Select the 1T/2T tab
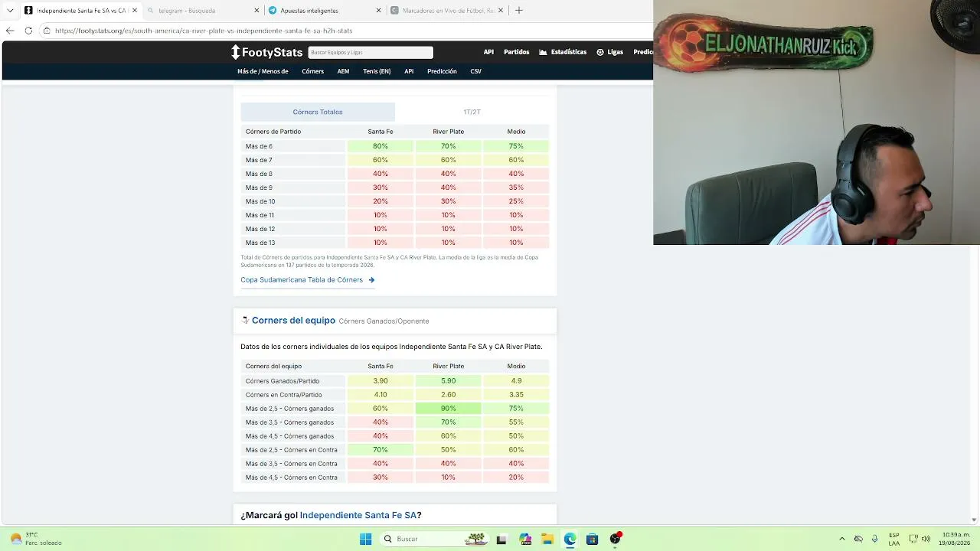 click(x=472, y=112)
